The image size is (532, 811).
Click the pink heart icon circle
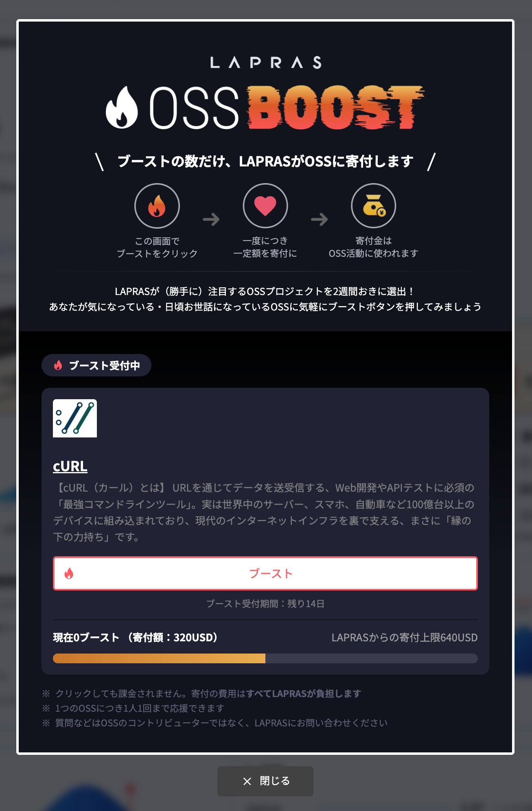point(265,206)
